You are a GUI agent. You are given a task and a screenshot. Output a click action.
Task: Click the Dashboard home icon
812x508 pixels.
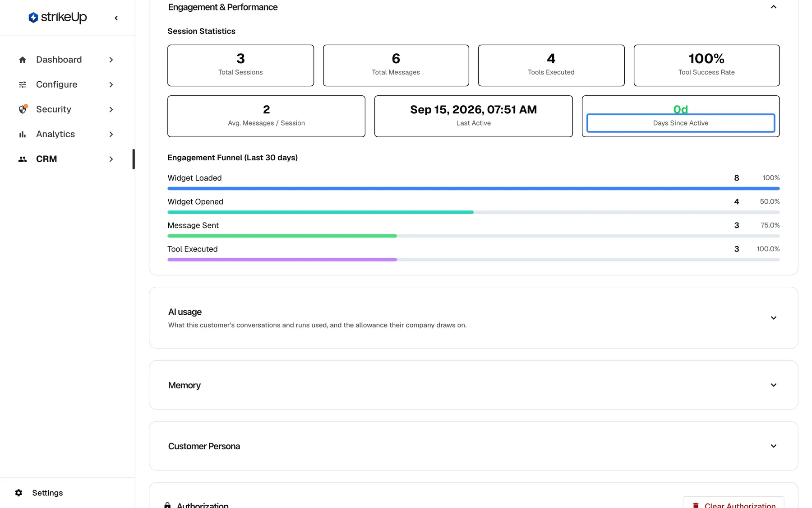click(23, 60)
